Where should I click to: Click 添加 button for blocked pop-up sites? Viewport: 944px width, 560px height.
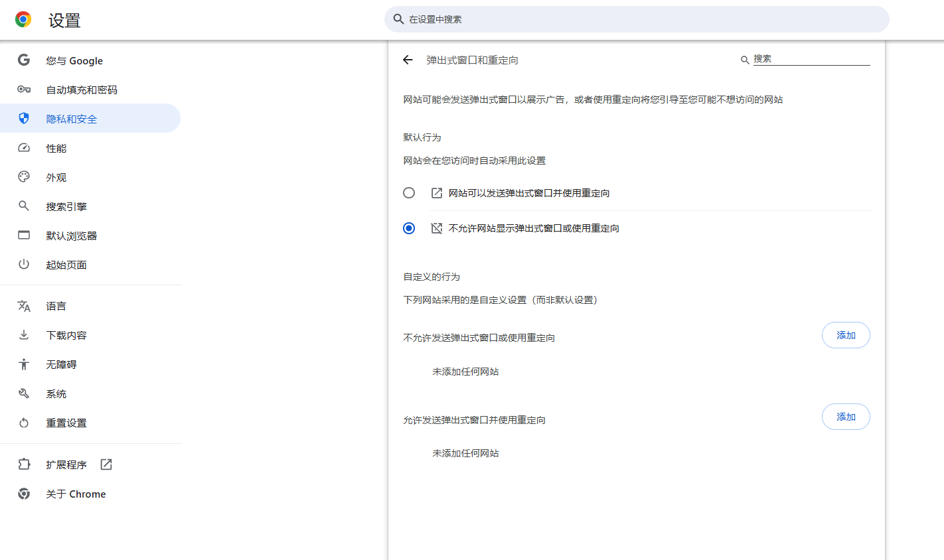pos(846,335)
